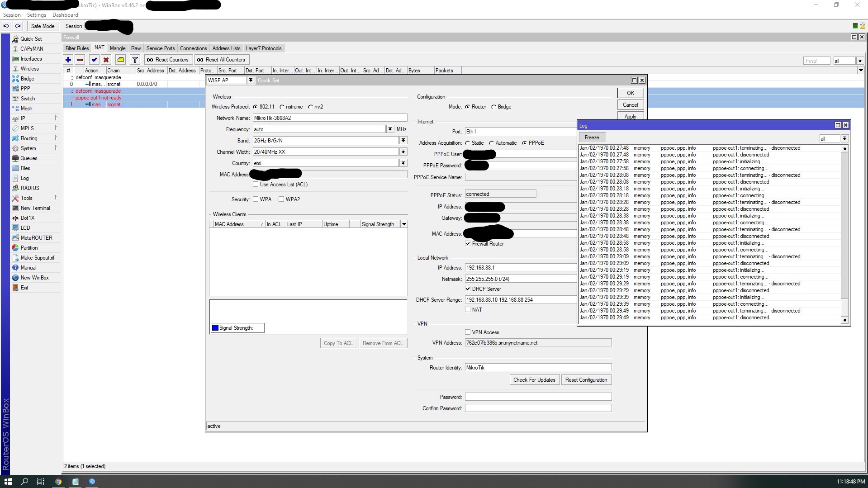The image size is (868, 488).
Task: Enable WPA2 security checkbox
Action: coord(281,199)
